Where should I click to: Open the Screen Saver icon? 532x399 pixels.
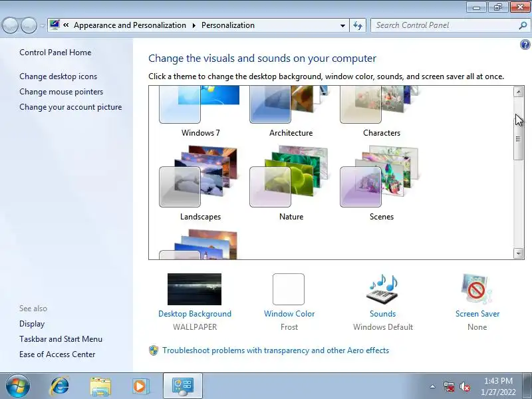click(477, 289)
